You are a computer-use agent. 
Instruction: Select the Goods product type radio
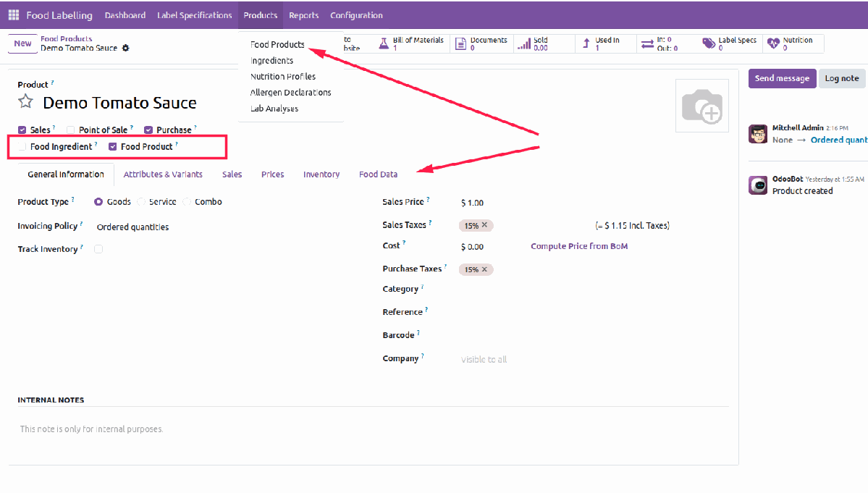(98, 202)
